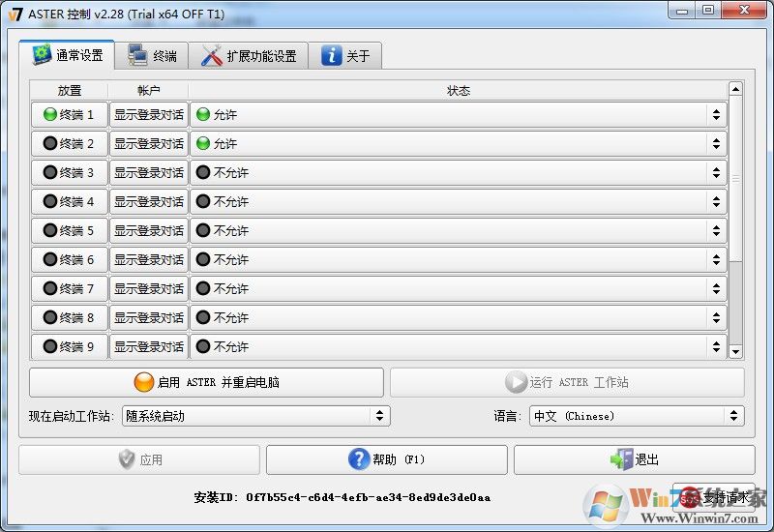The height and width of the screenshot is (532, 774).
Task: Toggle 终端 2 placement button
Action: coord(69,143)
